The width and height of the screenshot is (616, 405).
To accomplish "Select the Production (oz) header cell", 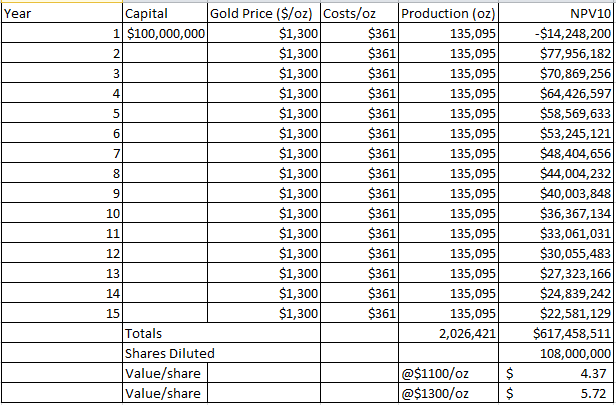I will (449, 14).
